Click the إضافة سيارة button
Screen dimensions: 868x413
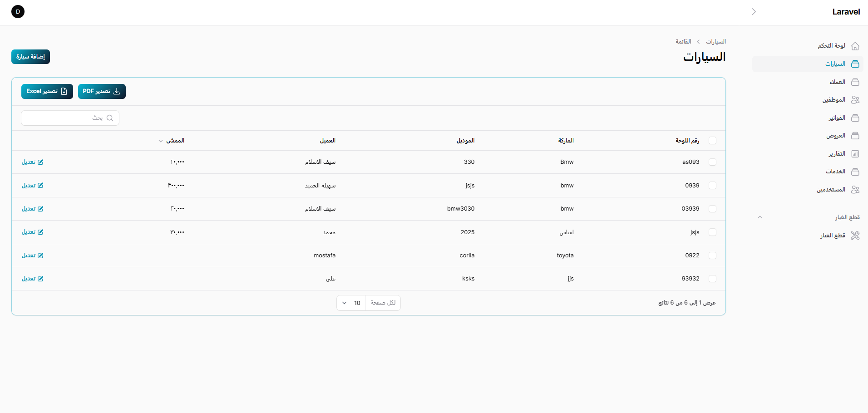pyautogui.click(x=30, y=57)
